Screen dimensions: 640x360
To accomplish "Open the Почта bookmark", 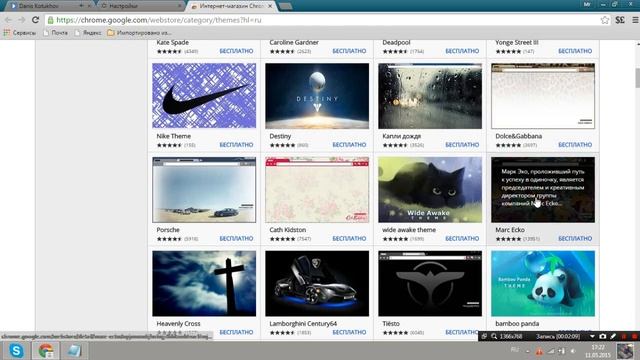I will tap(56, 33).
